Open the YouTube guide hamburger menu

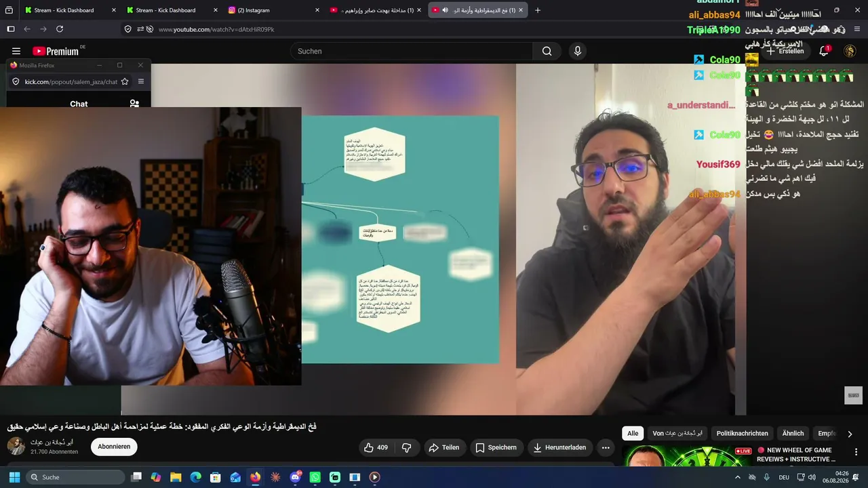[x=16, y=51]
